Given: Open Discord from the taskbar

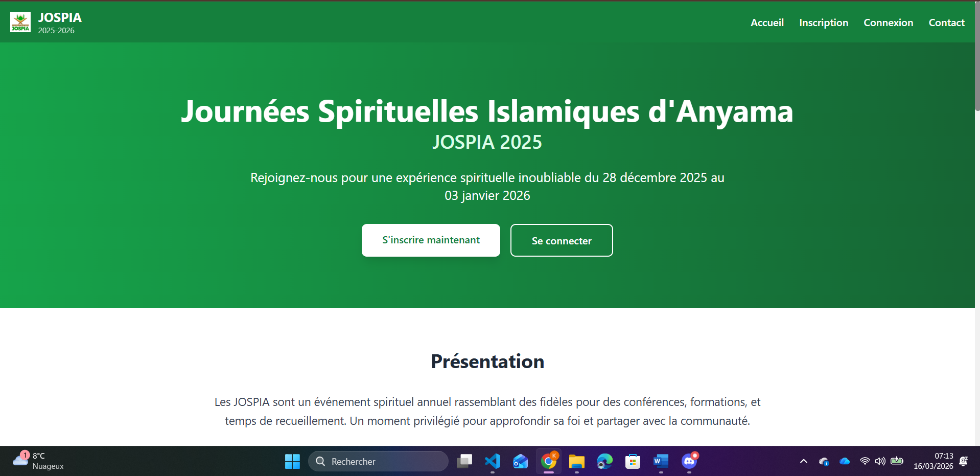Looking at the screenshot, I should 688,461.
